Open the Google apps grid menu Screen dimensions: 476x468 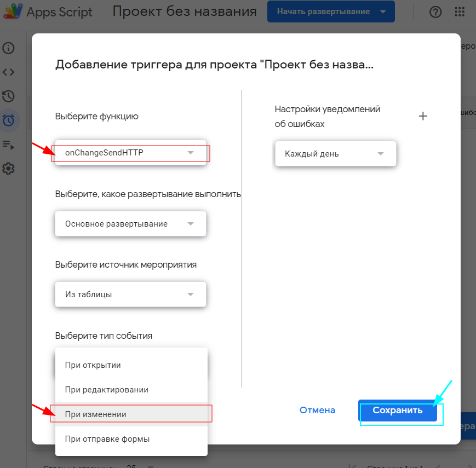tap(460, 11)
